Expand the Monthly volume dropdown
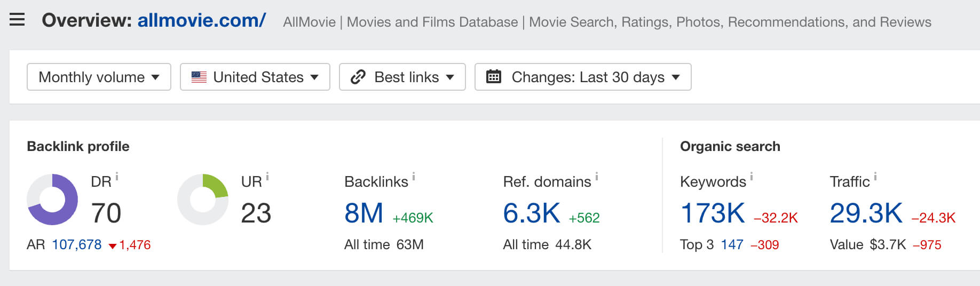 point(99,77)
